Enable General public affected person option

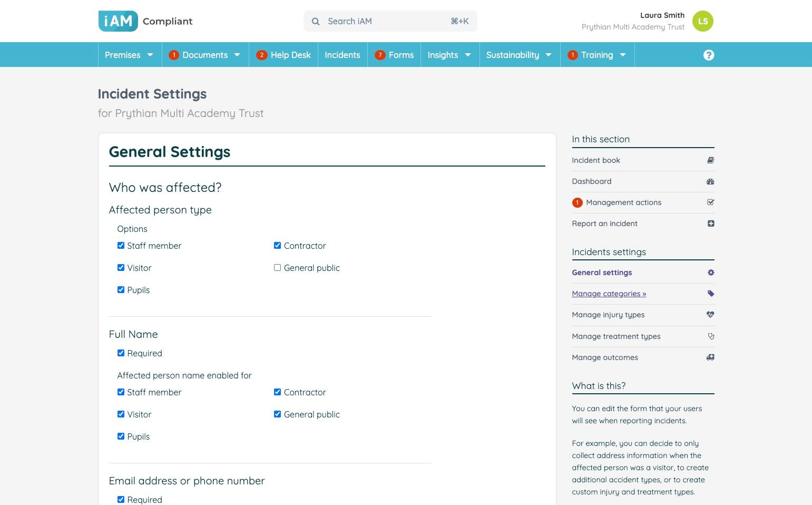[277, 268]
